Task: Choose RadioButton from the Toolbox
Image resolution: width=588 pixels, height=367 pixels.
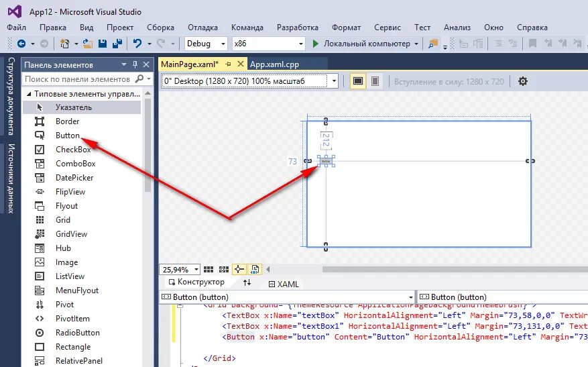Action: (82, 333)
